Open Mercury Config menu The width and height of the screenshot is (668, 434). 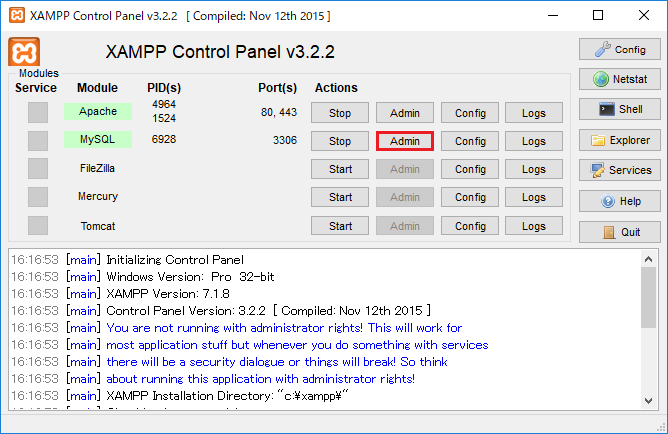pos(470,197)
